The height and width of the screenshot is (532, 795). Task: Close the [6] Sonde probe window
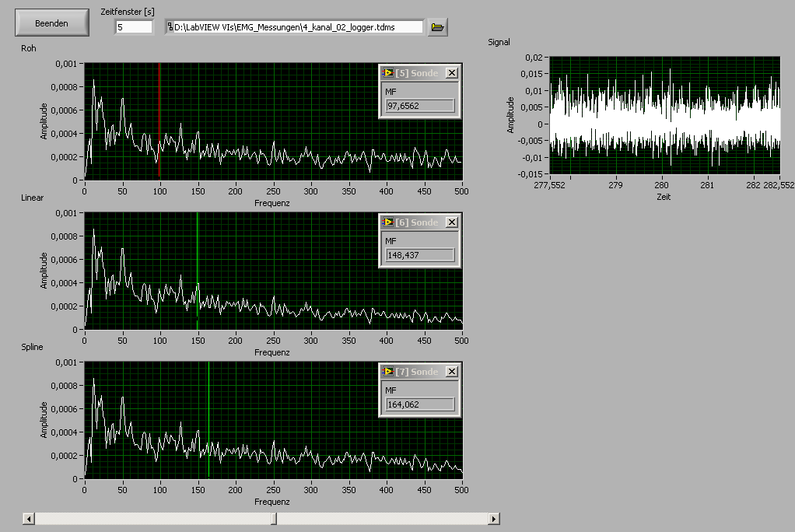click(452, 222)
